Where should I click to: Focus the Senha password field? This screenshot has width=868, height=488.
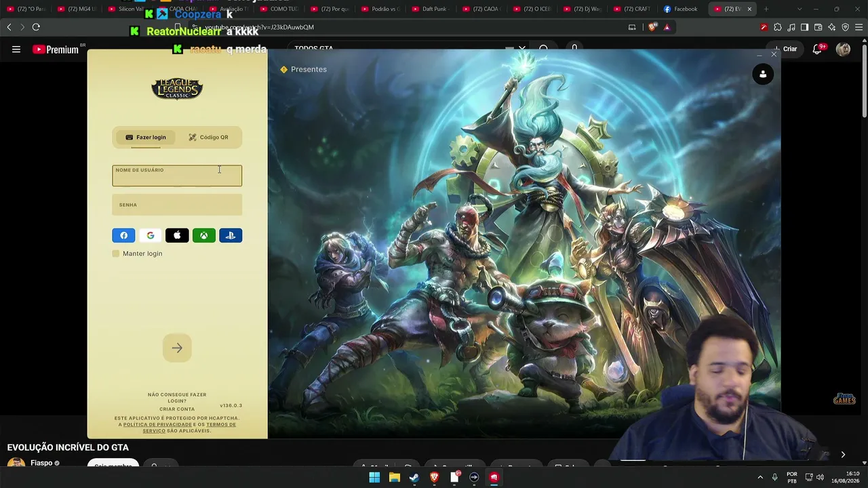pos(177,205)
